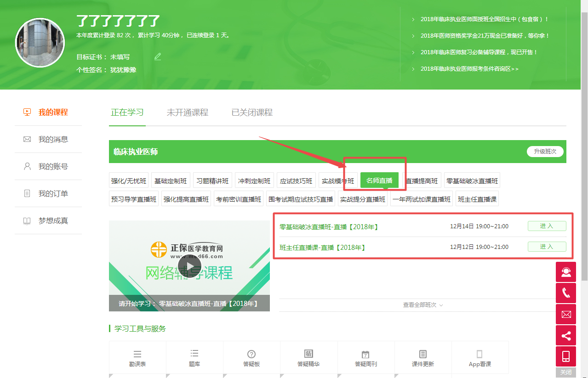Select the 名师直播 class category
588x378 pixels.
(x=379, y=180)
